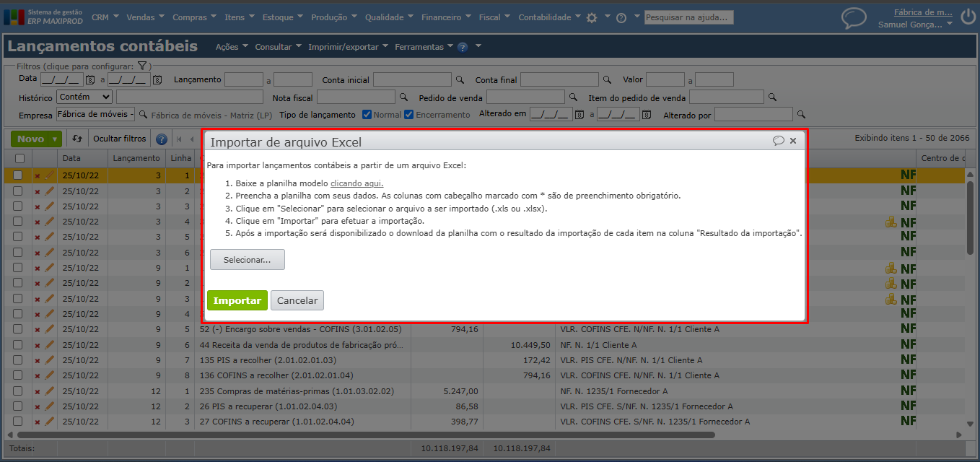Click the comment bubble in dialog title bar
The height and width of the screenshot is (462, 980).
pyautogui.click(x=778, y=141)
